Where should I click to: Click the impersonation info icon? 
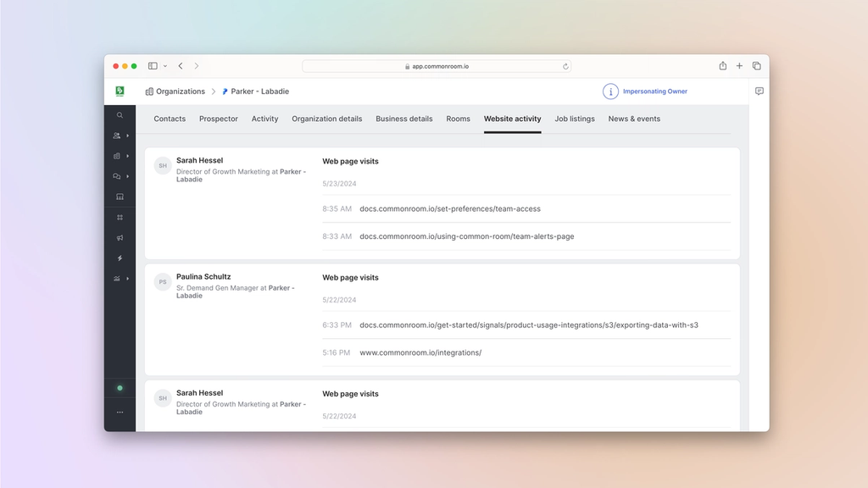610,91
